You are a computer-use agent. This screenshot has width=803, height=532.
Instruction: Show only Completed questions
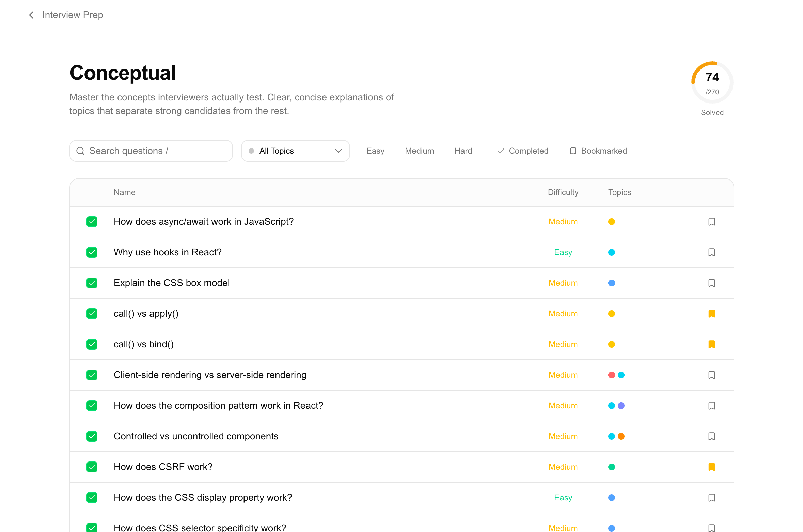tap(523, 151)
